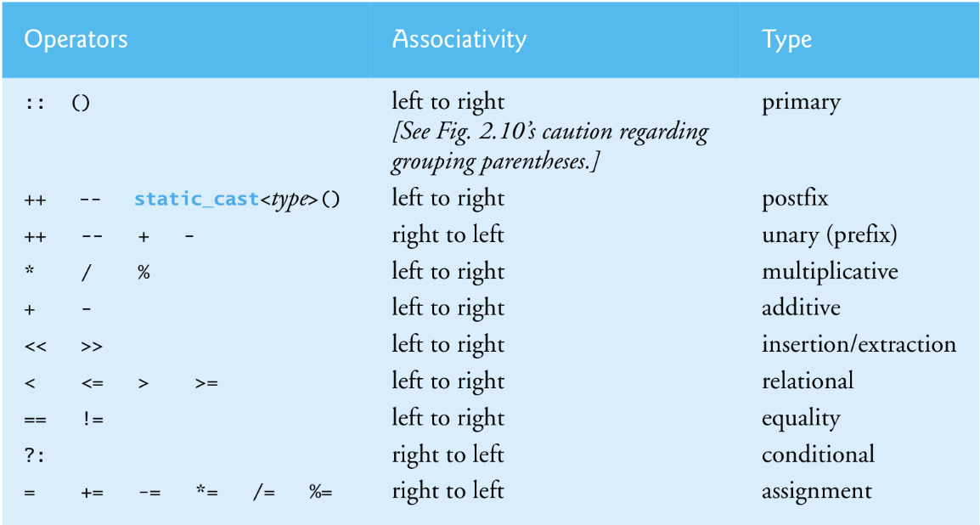Click the scope resolution :: operator

click(35, 103)
